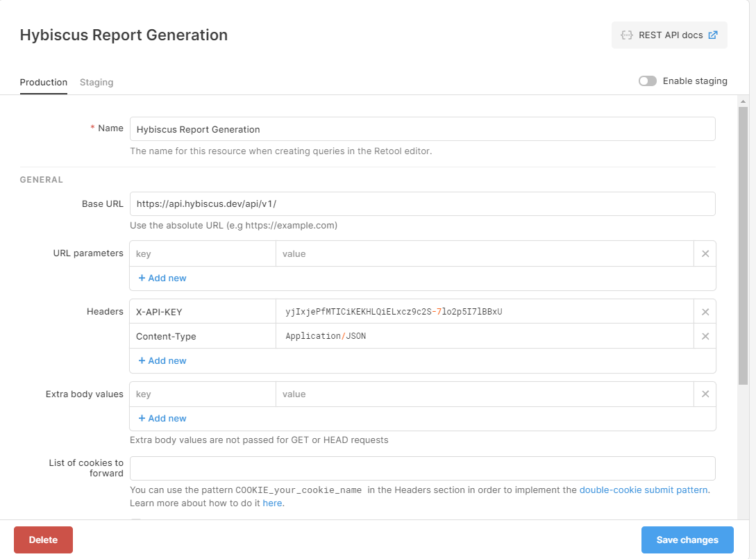This screenshot has width=756, height=559.
Task: Click the X-API-KEY header key field
Action: pyautogui.click(x=203, y=312)
